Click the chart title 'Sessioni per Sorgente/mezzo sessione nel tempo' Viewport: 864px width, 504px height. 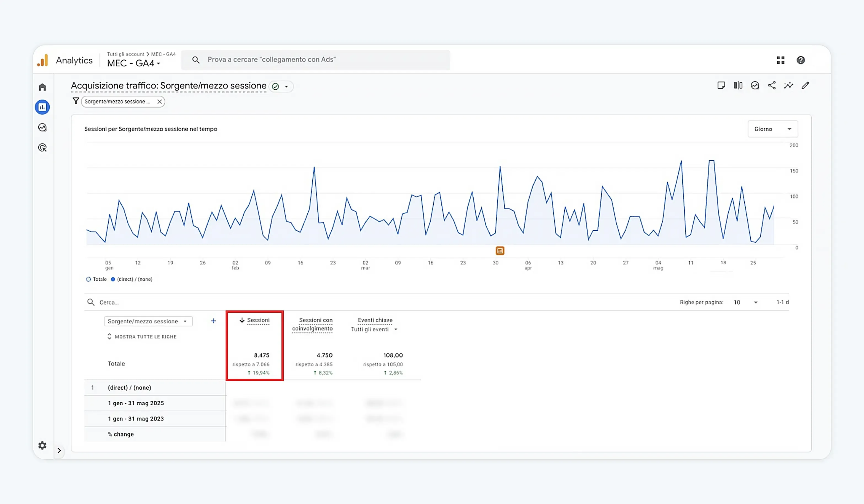pos(151,129)
